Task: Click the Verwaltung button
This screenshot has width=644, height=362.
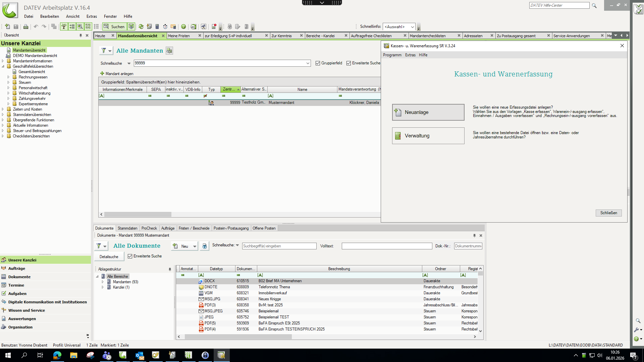Action: coord(428,136)
